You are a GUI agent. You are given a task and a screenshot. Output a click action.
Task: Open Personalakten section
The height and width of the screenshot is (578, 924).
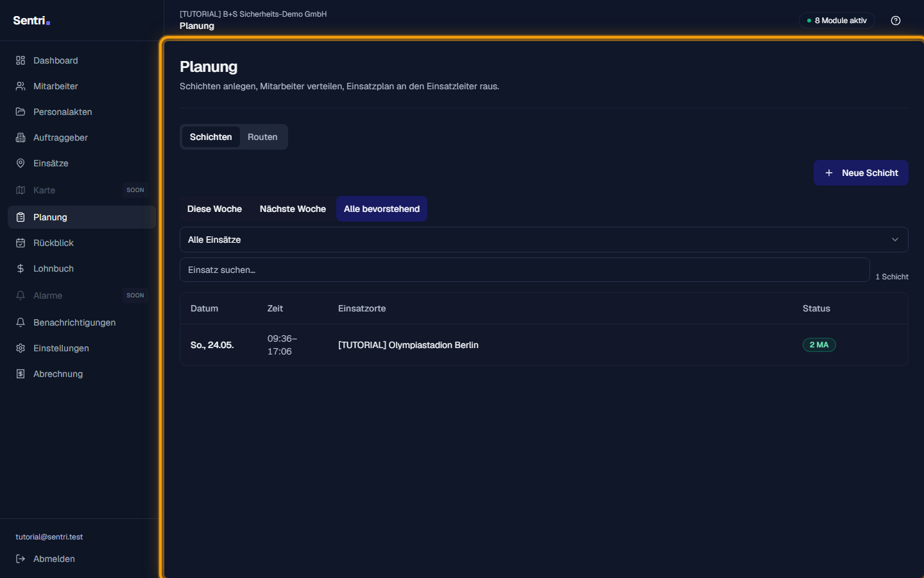tap(81, 112)
